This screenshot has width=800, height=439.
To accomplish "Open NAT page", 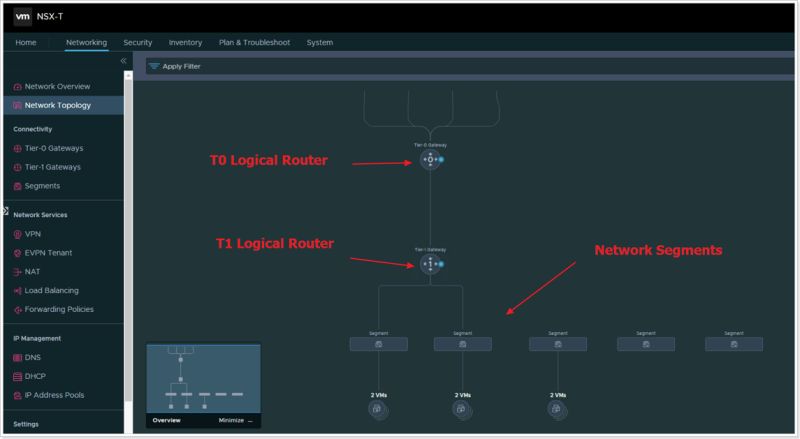I will coord(32,272).
